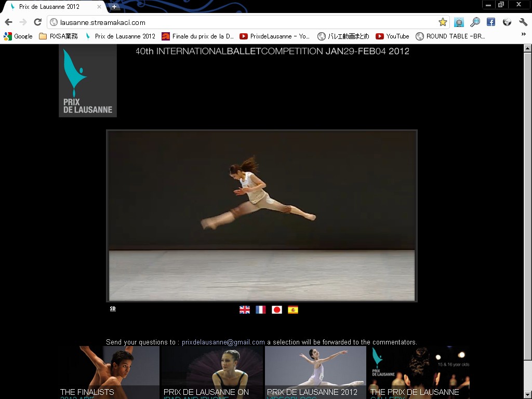The height and width of the screenshot is (399, 532).
Task: Open the バレエ動画まとめ bookmark
Action: coord(343,36)
